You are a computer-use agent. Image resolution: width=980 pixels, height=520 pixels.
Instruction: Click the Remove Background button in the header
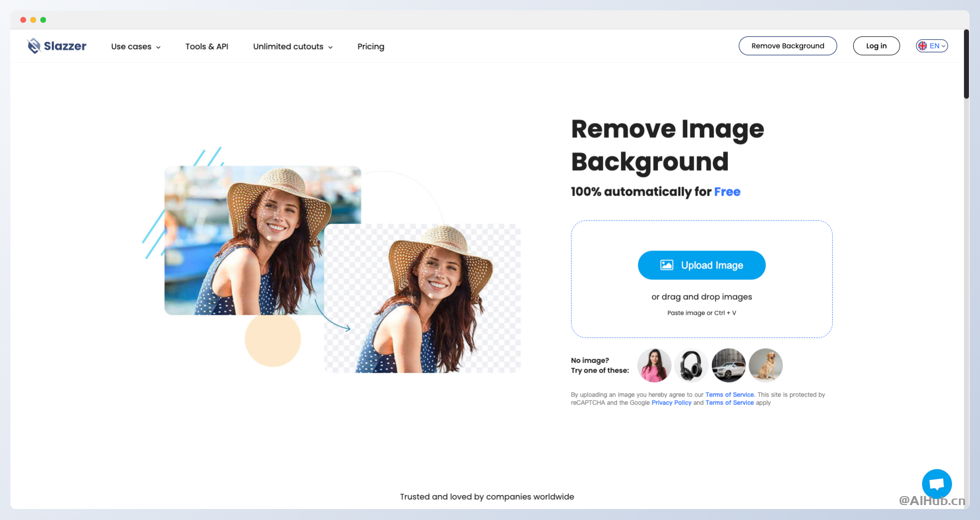[x=788, y=46]
